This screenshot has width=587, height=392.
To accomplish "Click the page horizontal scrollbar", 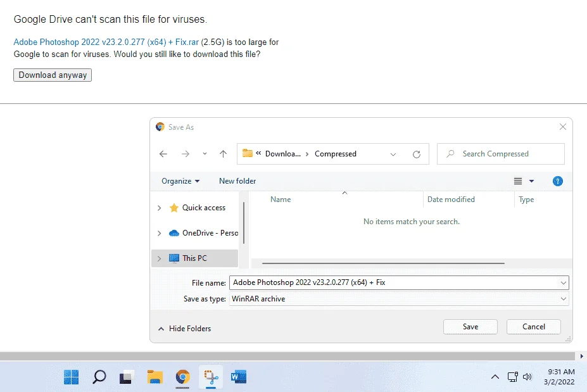I will point(287,356).
